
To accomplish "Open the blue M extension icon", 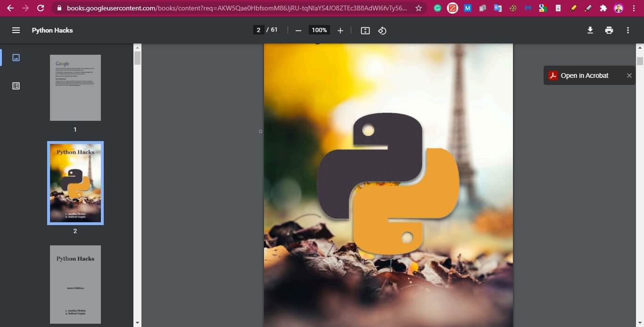I will (468, 8).
